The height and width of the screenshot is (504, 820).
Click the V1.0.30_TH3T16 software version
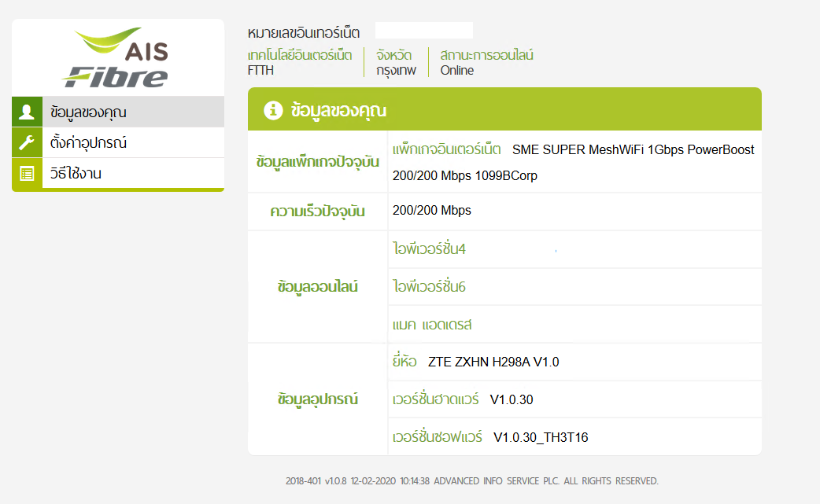point(541,438)
